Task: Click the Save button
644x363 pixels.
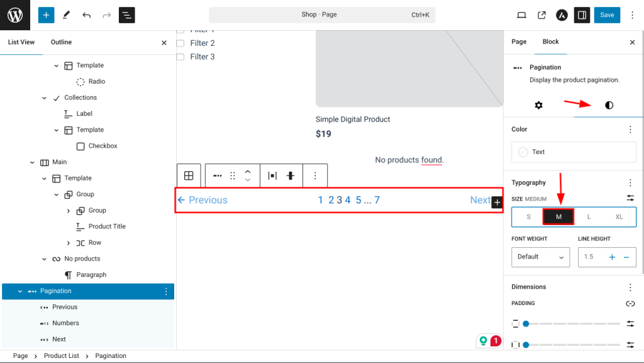Action: click(607, 15)
